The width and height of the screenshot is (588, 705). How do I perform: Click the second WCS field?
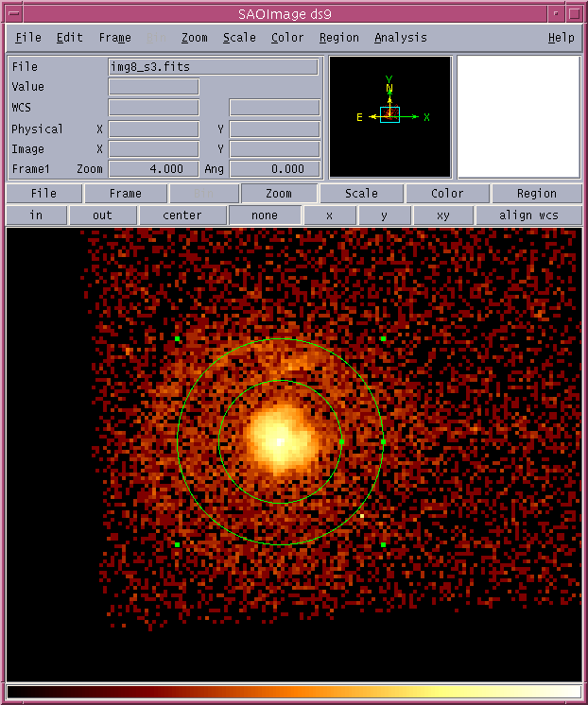coord(275,108)
